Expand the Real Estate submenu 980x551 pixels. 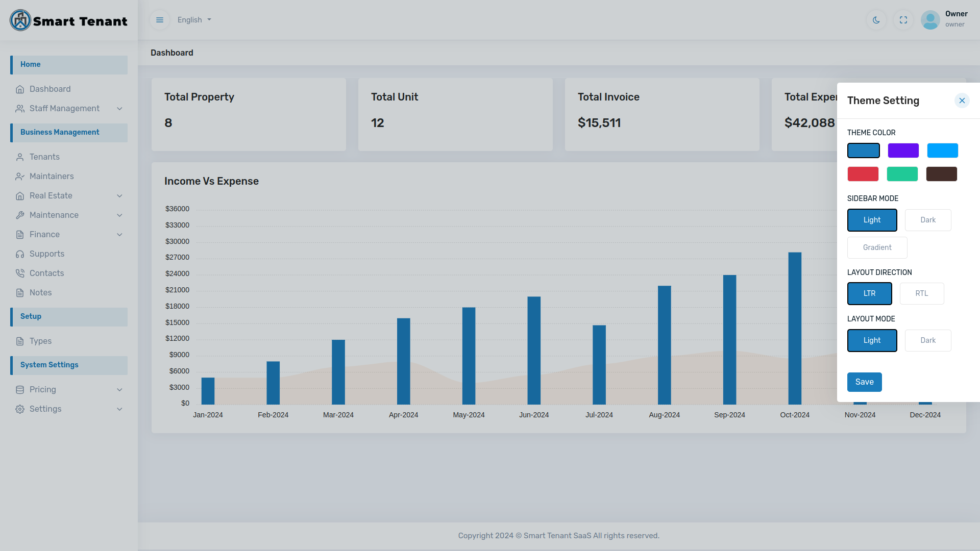coord(119,196)
